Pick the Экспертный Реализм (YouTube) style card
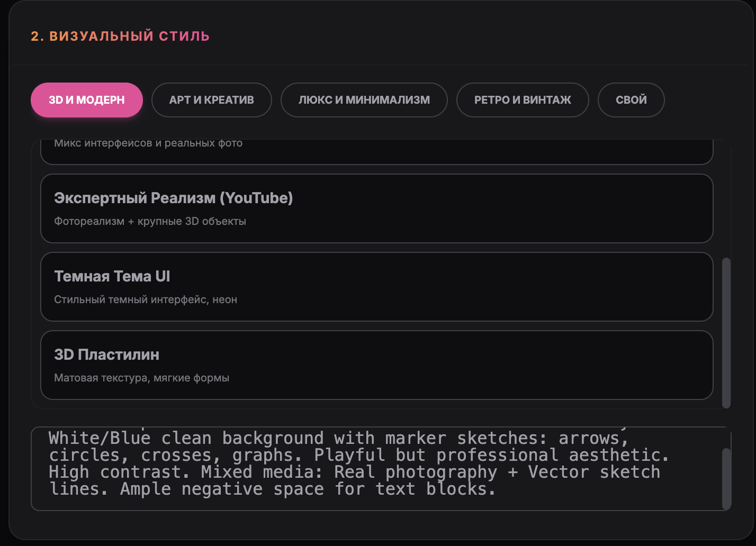Viewport: 756px width, 546px height. click(x=377, y=208)
